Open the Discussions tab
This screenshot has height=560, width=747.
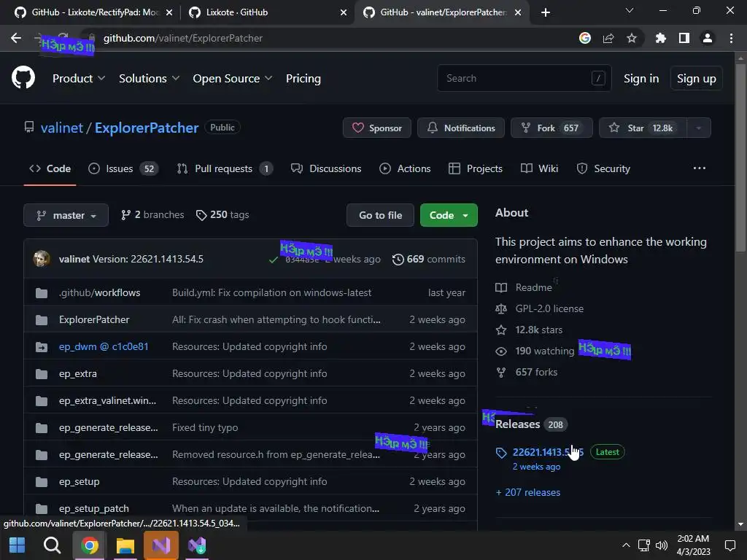[326, 168]
